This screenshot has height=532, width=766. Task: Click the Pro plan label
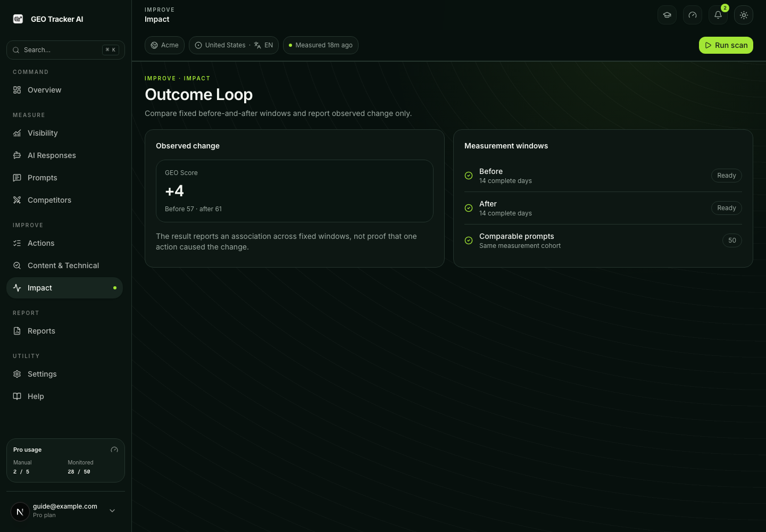click(44, 515)
